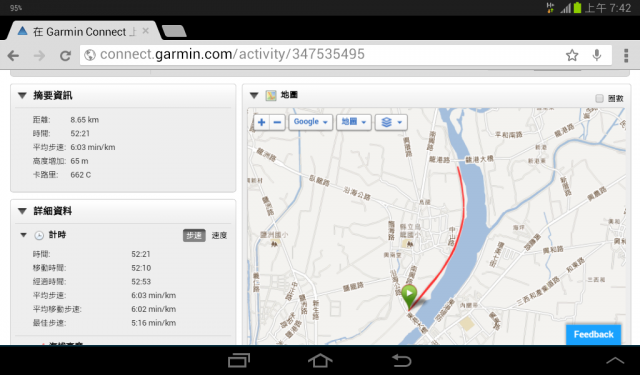Open the map layers dropdown
This screenshot has height=375, width=640.
tap(391, 122)
